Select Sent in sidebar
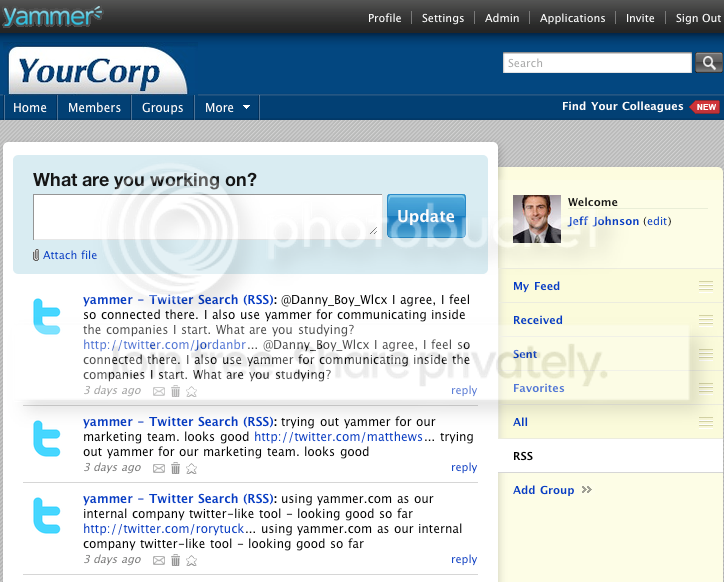 point(525,354)
